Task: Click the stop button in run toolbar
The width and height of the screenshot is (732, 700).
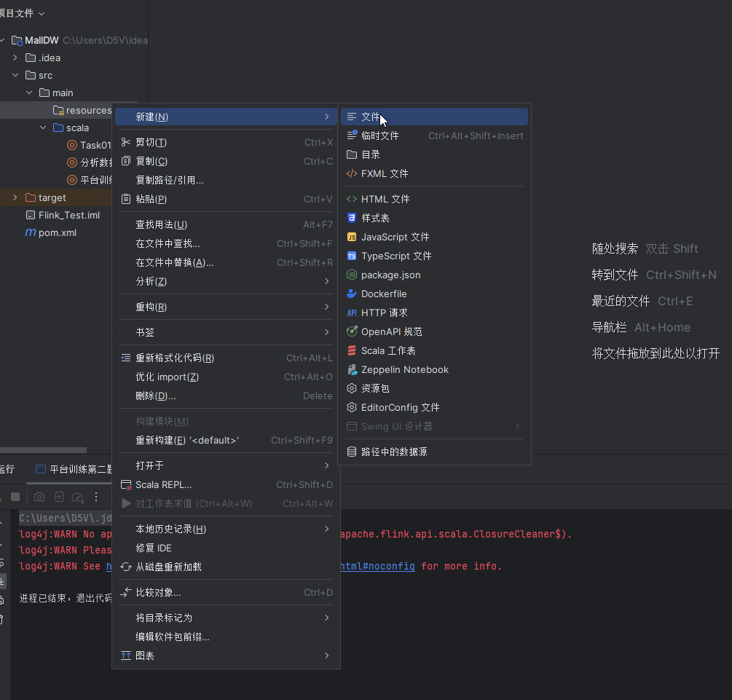Action: click(x=15, y=497)
